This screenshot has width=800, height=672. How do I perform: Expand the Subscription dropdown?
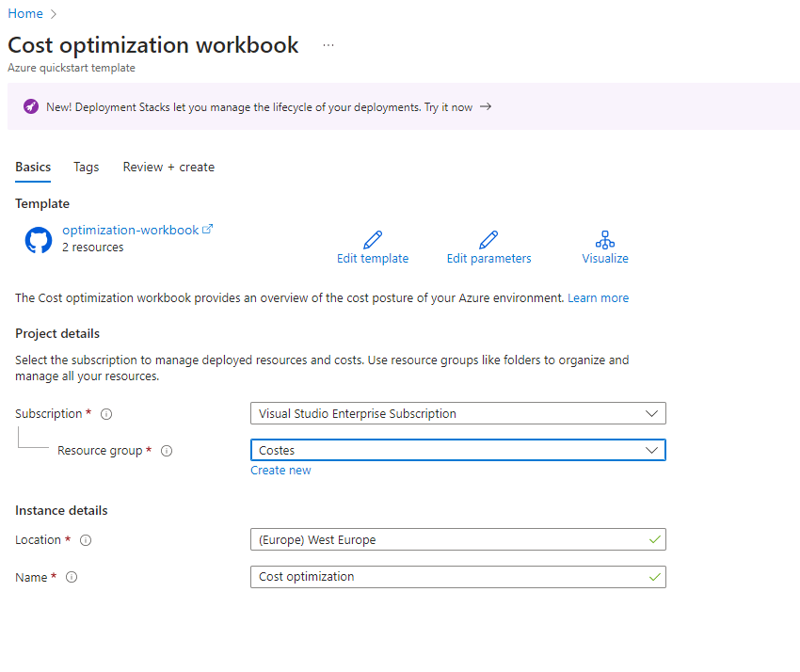point(457,414)
